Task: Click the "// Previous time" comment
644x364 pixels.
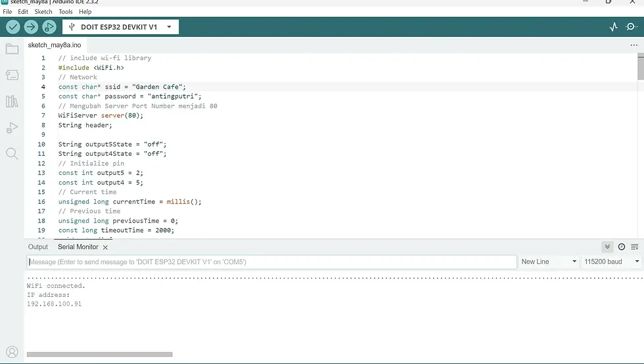Action: pyautogui.click(x=89, y=211)
